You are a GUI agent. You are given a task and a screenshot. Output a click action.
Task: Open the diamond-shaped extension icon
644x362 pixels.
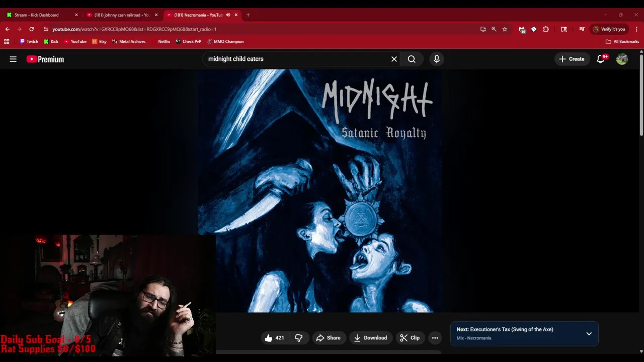click(534, 29)
